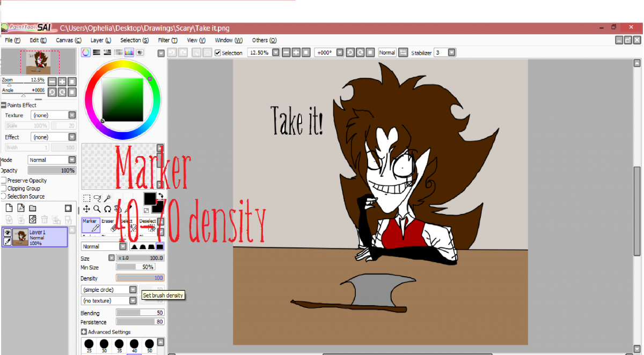Open rotation angle dropdown in toolbar
This screenshot has width=644, height=355.
[x=339, y=53]
